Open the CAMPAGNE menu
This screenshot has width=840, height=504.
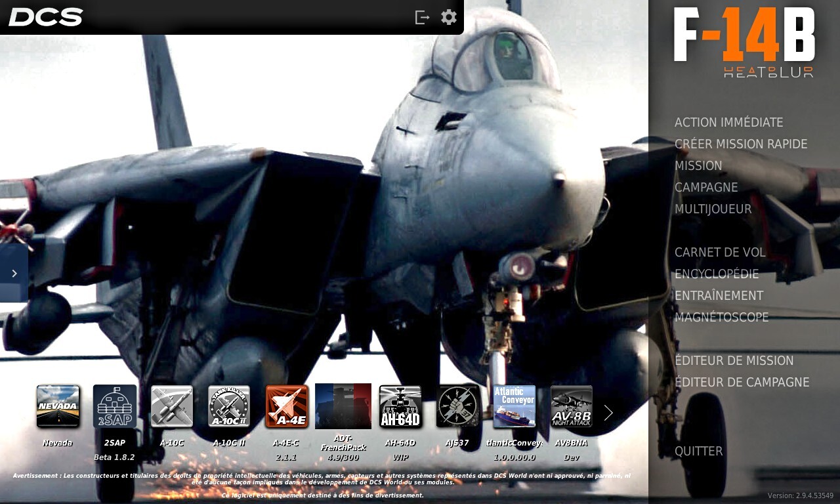coord(706,188)
